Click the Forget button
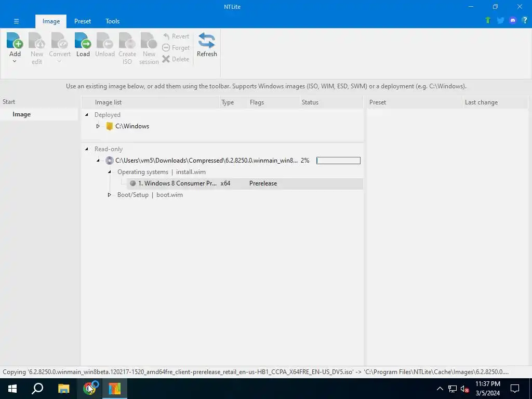 pyautogui.click(x=176, y=48)
